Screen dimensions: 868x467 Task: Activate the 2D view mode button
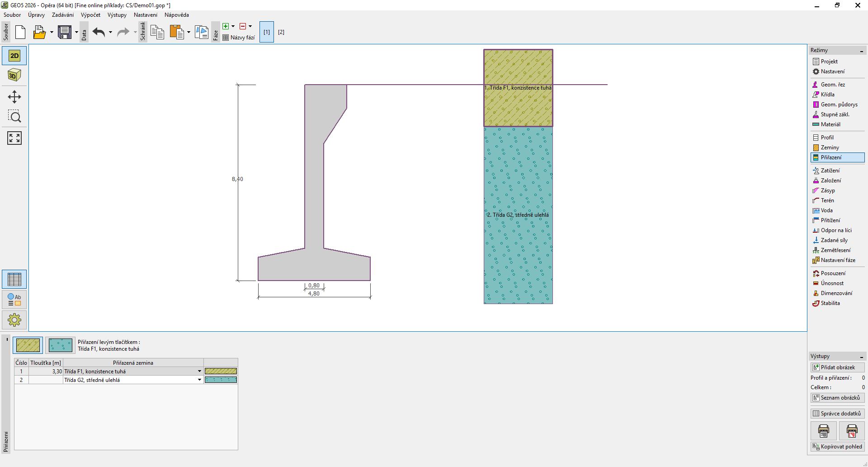14,56
